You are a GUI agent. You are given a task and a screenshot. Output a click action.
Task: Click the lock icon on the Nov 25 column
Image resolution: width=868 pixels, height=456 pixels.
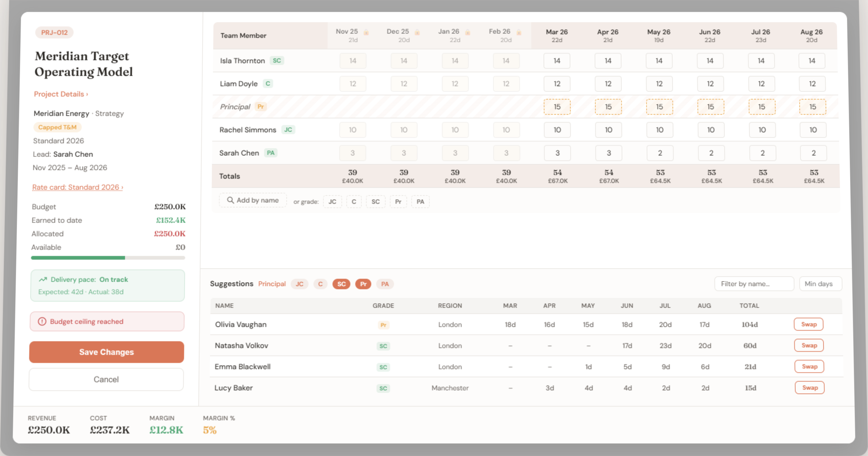point(366,32)
